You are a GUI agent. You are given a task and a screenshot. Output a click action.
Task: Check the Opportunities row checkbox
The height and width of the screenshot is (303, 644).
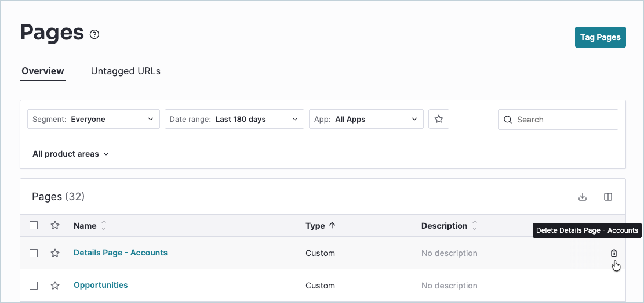click(34, 286)
